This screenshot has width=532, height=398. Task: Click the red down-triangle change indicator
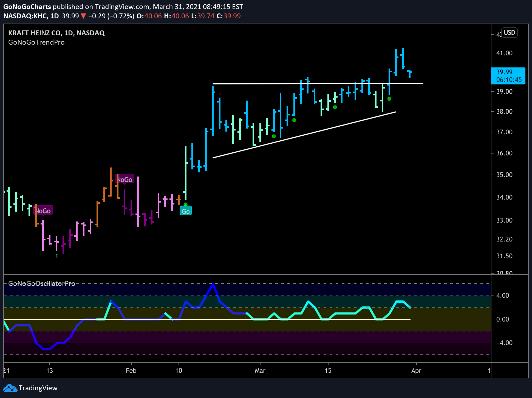83,16
